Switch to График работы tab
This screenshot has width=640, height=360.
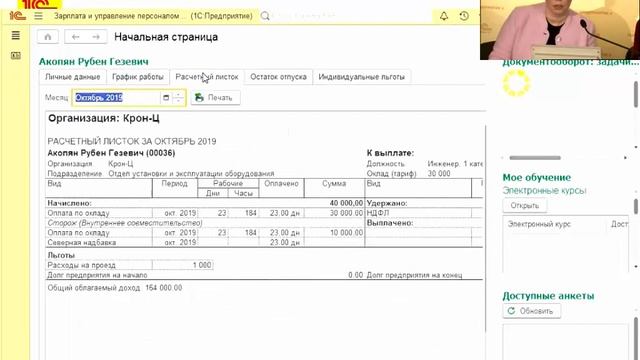138,77
